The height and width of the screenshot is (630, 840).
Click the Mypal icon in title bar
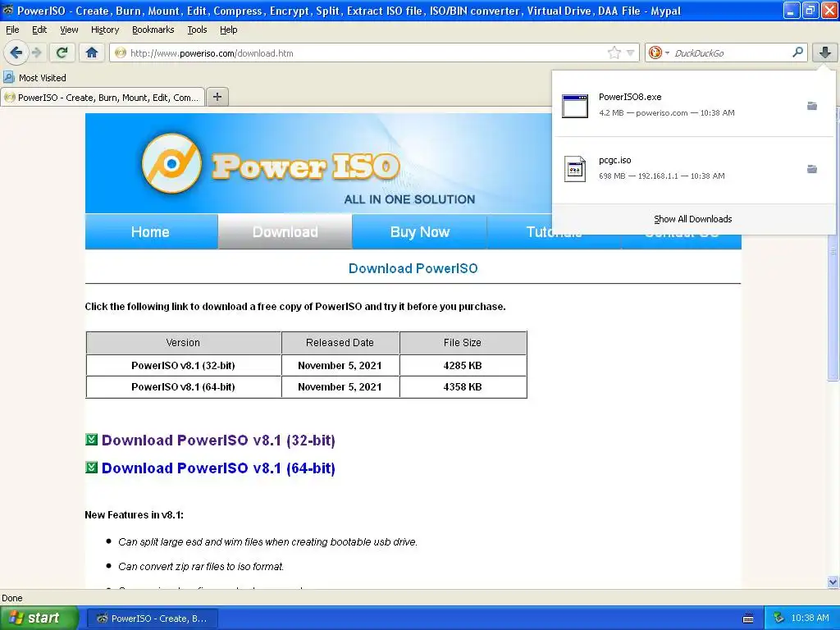pyautogui.click(x=8, y=10)
